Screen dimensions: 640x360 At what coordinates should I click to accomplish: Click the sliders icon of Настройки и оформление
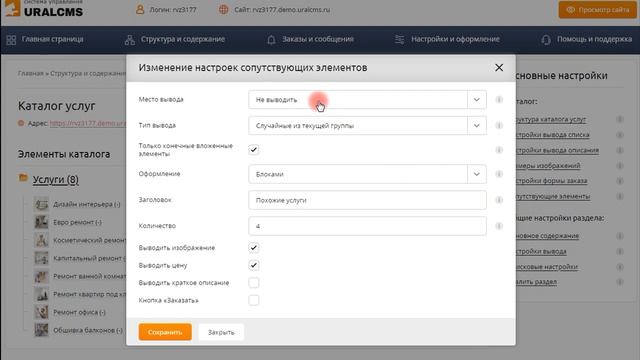point(400,40)
